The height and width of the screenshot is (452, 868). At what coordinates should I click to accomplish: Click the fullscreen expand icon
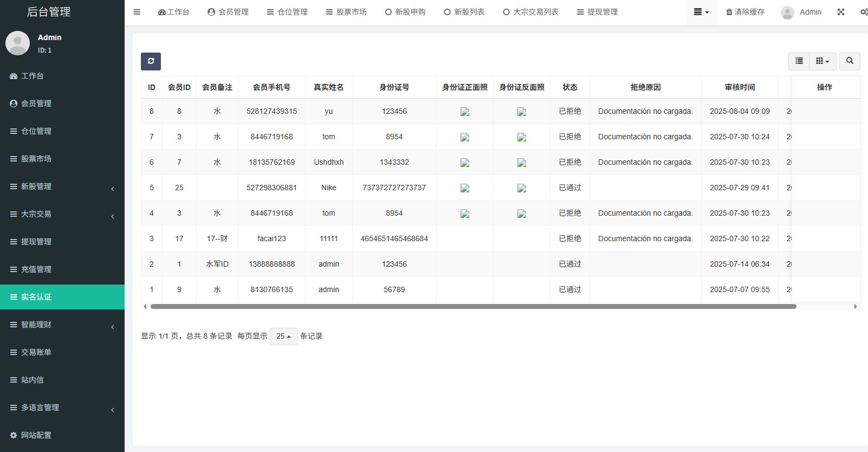point(840,12)
